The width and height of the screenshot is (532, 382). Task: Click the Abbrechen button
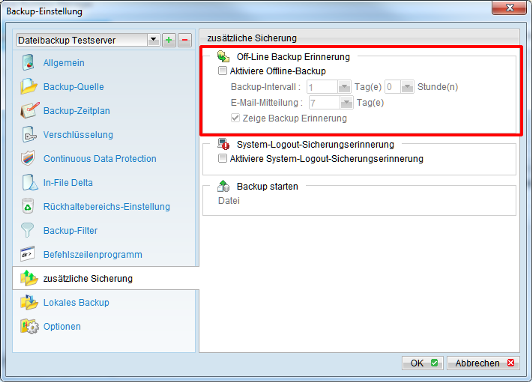tap(483, 363)
